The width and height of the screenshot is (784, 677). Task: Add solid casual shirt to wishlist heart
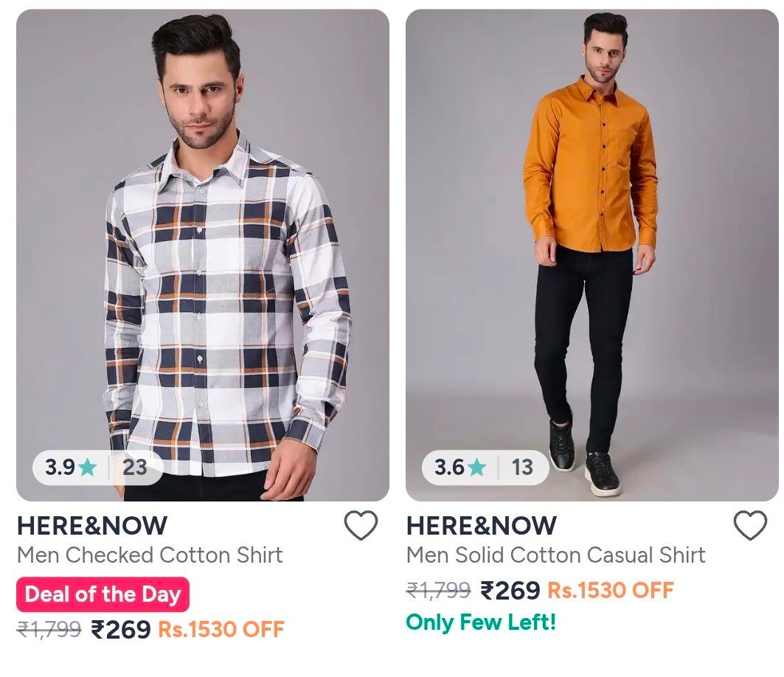click(x=750, y=526)
